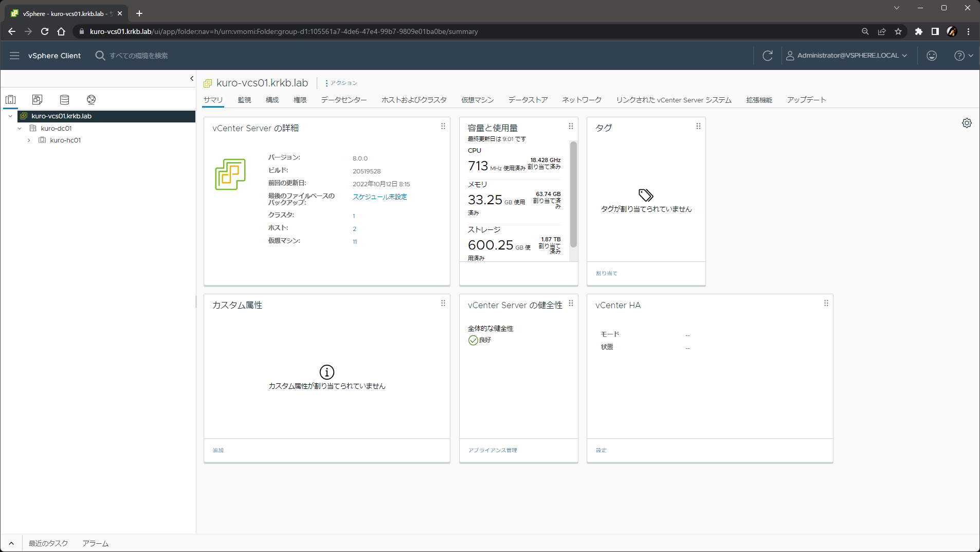Open the アクション menu button

(x=341, y=83)
